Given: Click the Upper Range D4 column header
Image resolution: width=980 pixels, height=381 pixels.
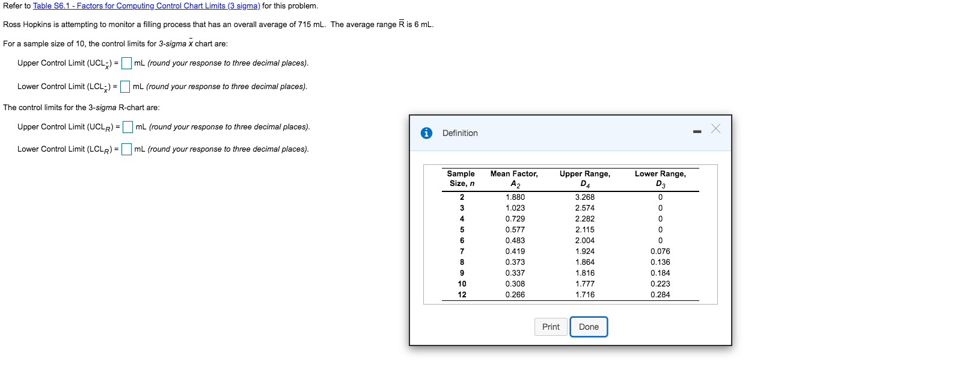Looking at the screenshot, I should click(x=585, y=179).
